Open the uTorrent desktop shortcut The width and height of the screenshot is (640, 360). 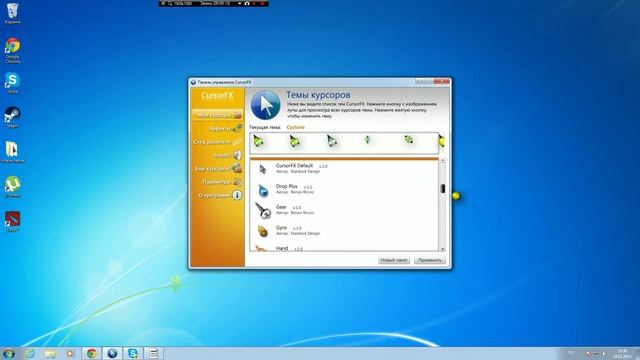click(12, 187)
